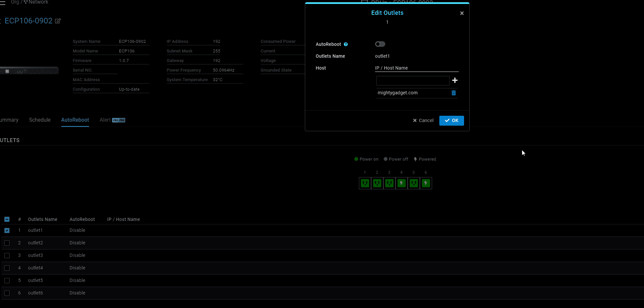This screenshot has width=644, height=308.
Task: Check the outlet3 row checkbox
Action: click(7, 256)
